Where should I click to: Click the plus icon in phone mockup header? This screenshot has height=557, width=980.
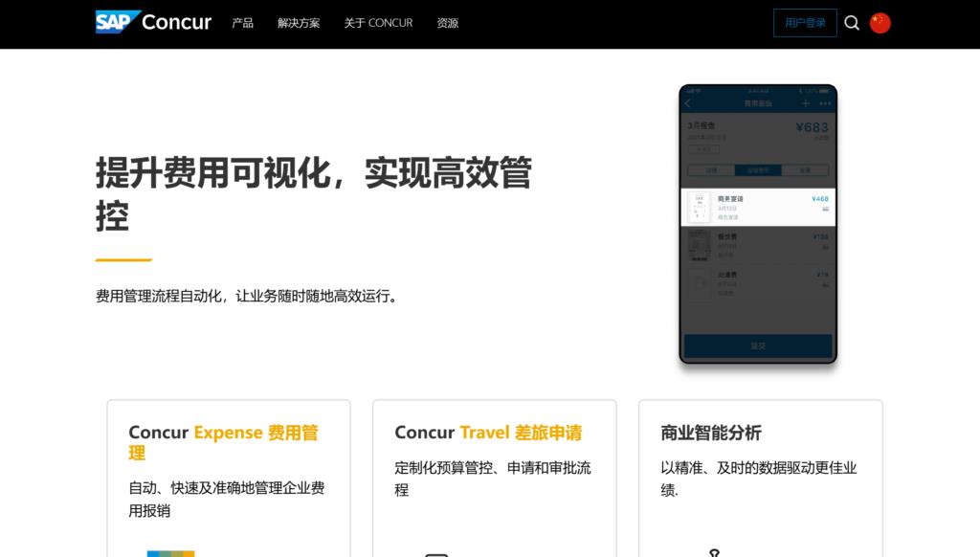pos(805,103)
